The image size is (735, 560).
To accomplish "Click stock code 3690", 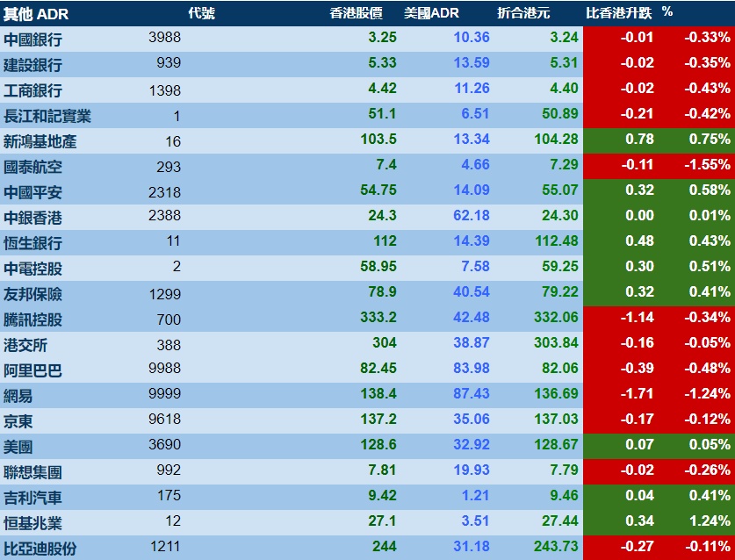I will (x=164, y=444).
